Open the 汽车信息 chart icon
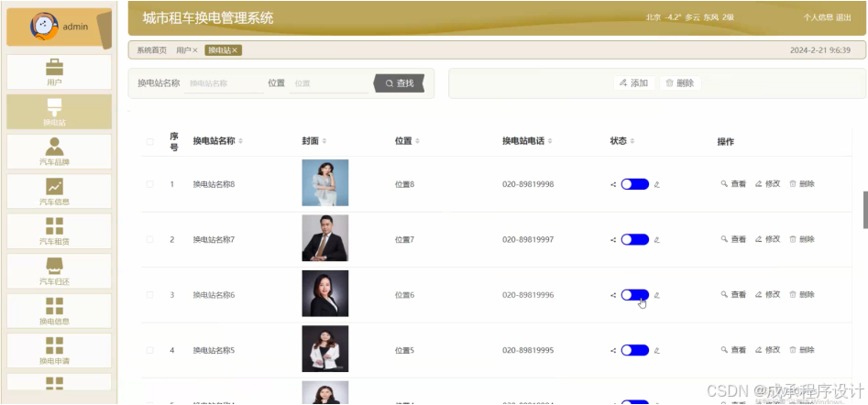 click(54, 186)
